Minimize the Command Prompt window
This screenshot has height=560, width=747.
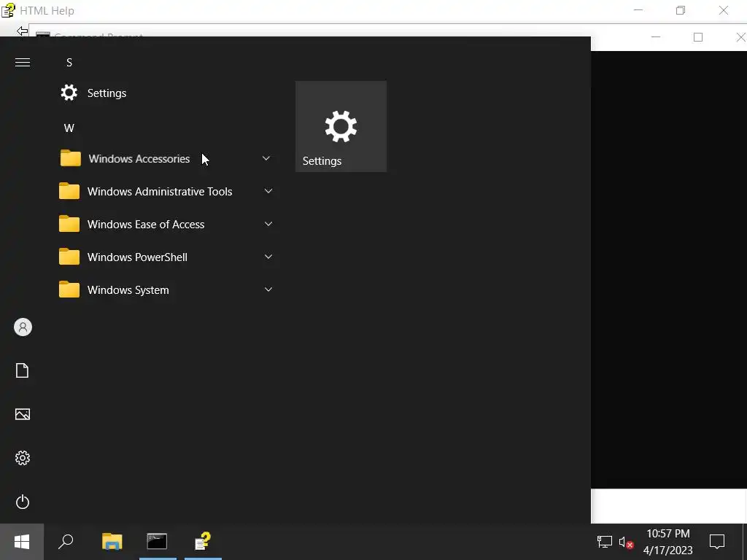656,37
